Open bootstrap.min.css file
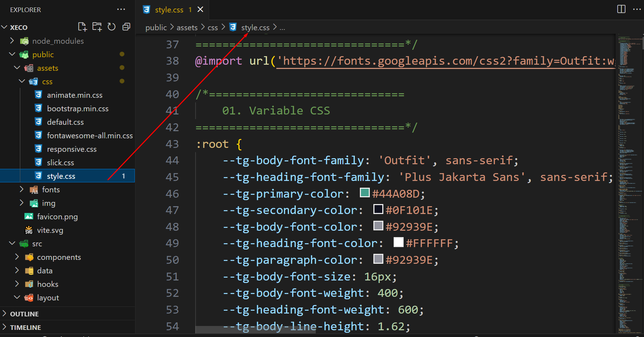The width and height of the screenshot is (644, 337). [x=78, y=108]
